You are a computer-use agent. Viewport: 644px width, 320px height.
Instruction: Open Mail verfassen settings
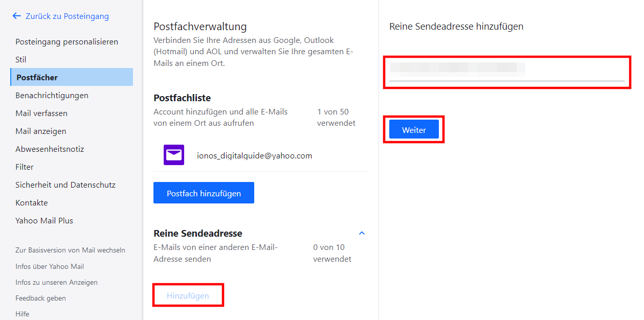coord(41,113)
